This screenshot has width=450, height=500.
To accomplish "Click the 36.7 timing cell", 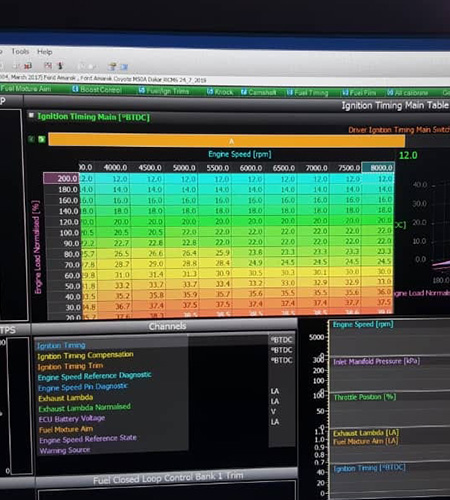I will point(114,306).
